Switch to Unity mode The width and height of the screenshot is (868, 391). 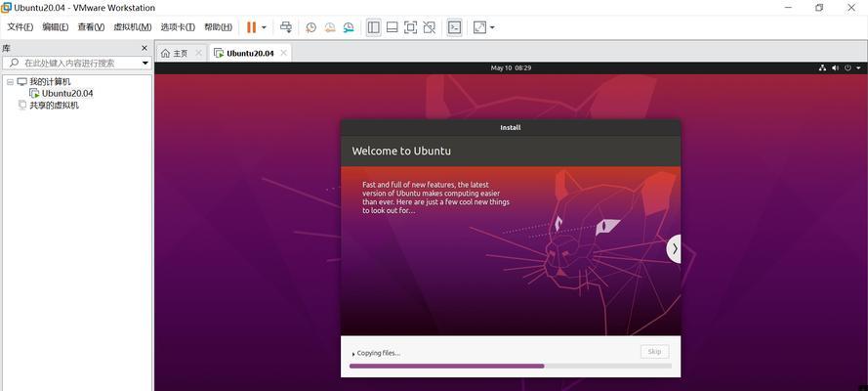(x=429, y=27)
